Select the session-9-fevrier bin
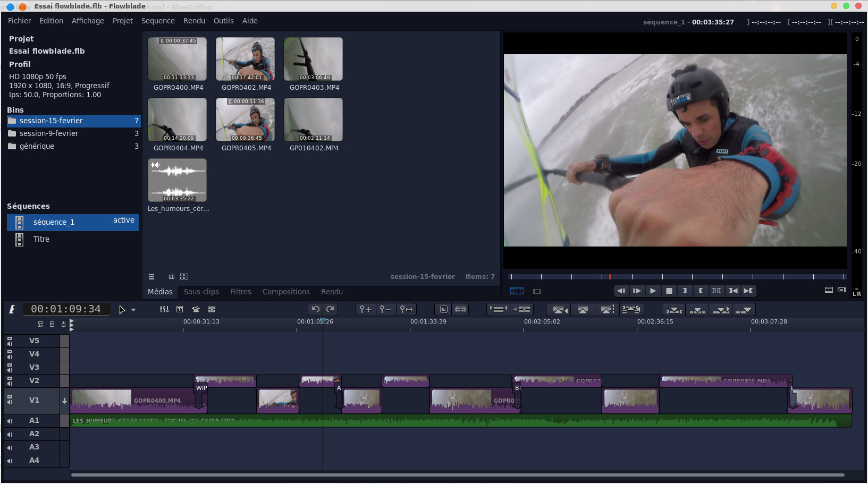Image resolution: width=868 pixels, height=484 pixels. (49, 133)
